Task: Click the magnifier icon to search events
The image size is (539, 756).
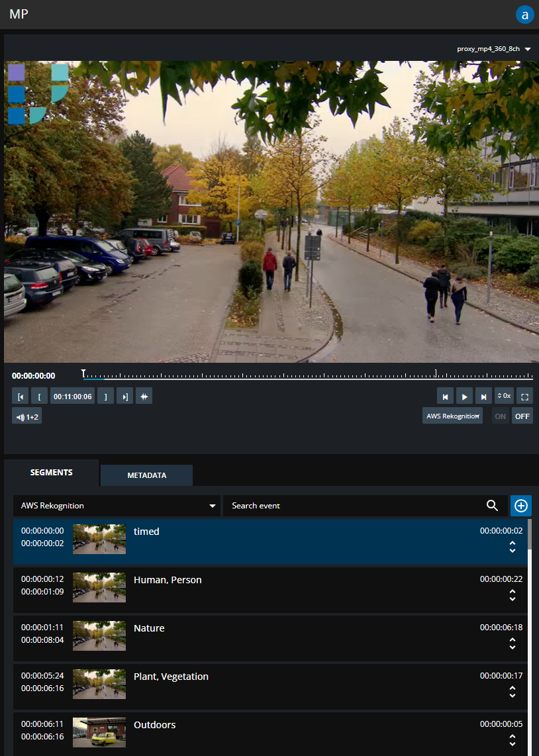Action: (492, 505)
